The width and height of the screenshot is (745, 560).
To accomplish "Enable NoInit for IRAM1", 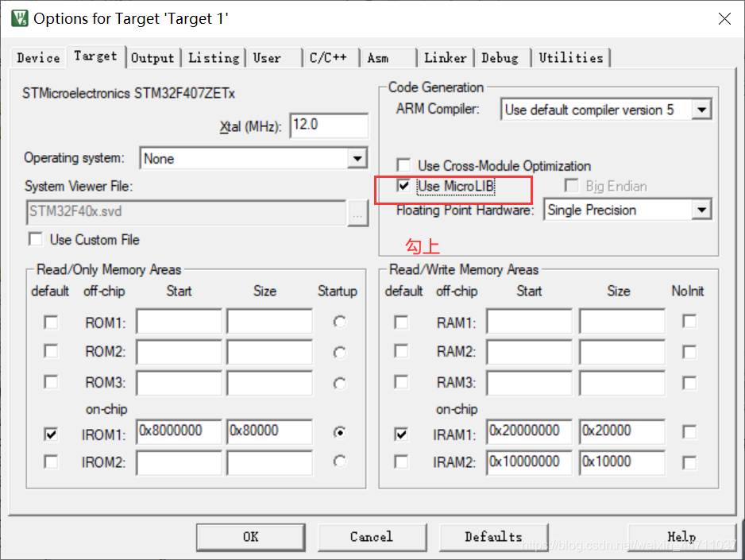I will tap(689, 432).
